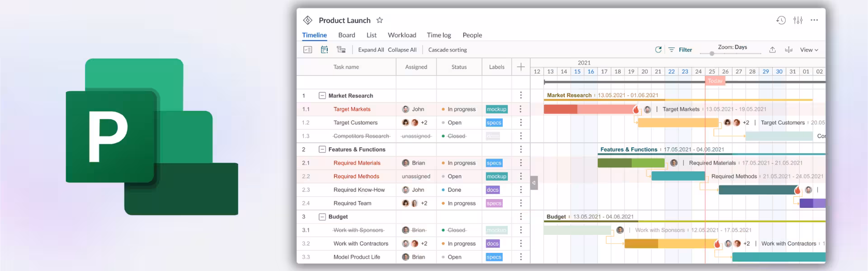
Task: Open the Workload tab
Action: coord(402,35)
